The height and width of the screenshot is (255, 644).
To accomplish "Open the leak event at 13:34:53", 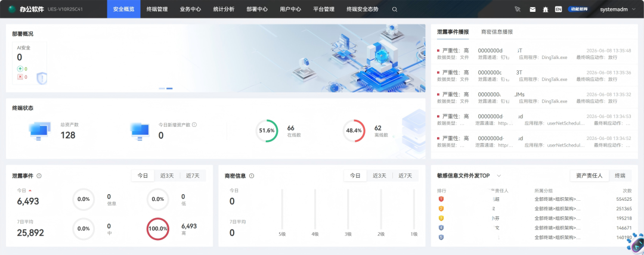I will 534,120.
